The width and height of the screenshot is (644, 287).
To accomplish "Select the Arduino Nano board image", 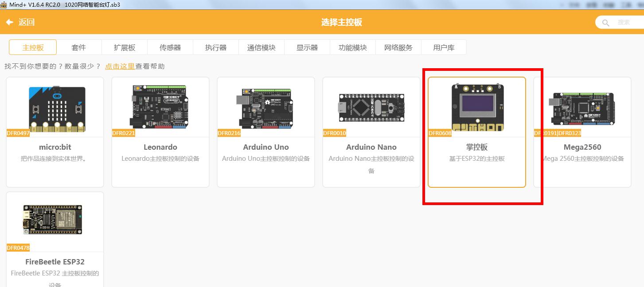I will [x=371, y=109].
